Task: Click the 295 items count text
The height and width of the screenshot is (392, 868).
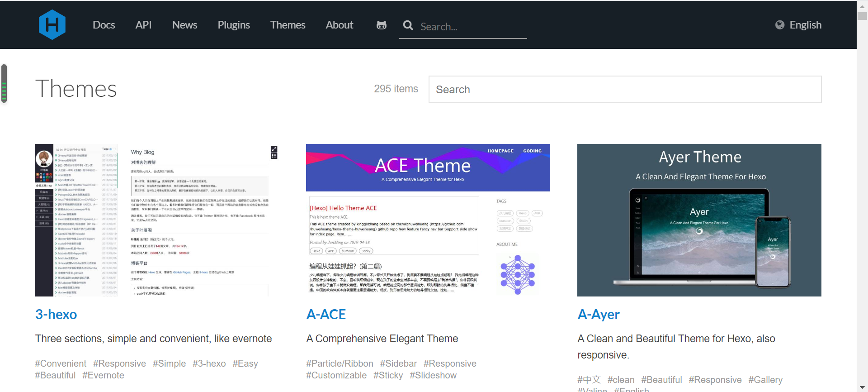Action: coord(396,89)
